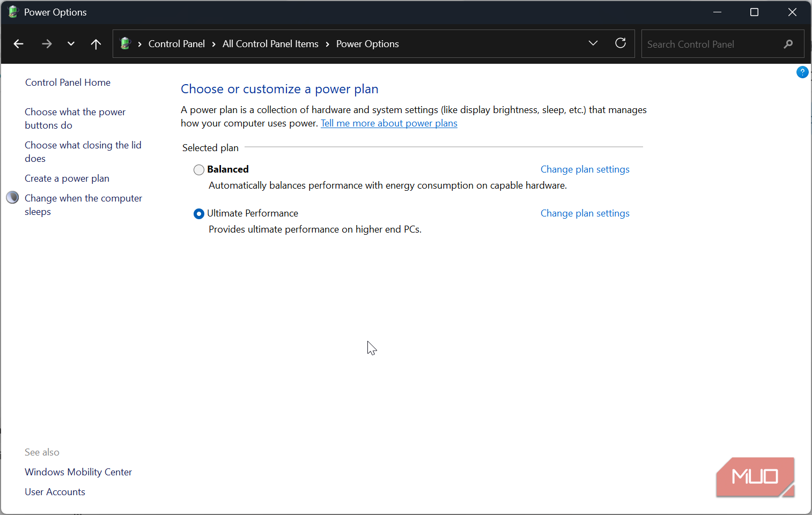This screenshot has width=812, height=515.
Task: Click the Forward navigation arrow
Action: pyautogui.click(x=47, y=44)
